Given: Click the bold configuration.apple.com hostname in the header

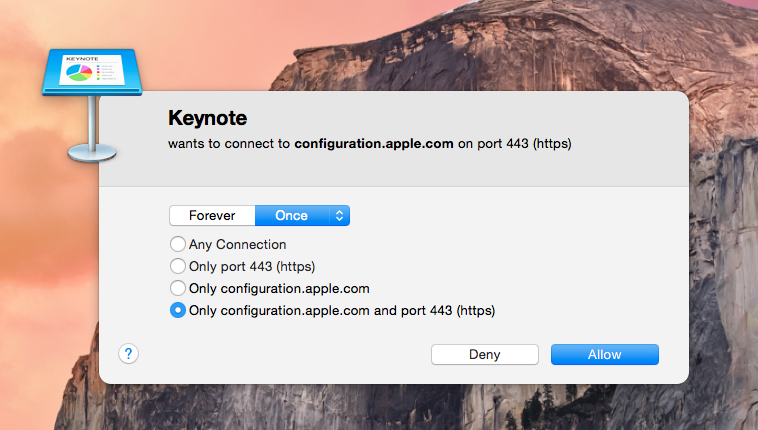Looking at the screenshot, I should click(374, 144).
